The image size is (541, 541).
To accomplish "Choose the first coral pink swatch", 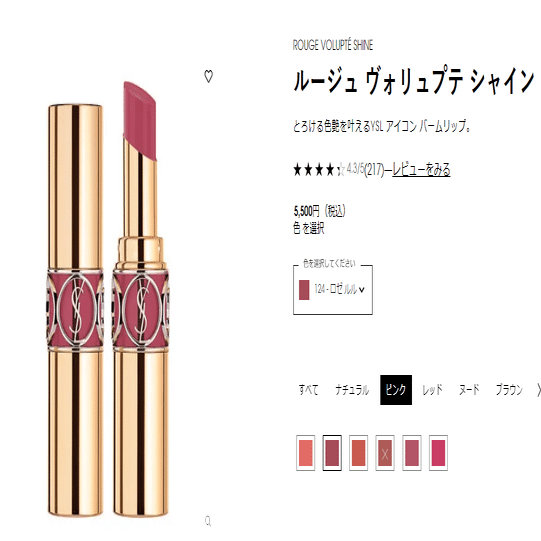I will tap(306, 453).
